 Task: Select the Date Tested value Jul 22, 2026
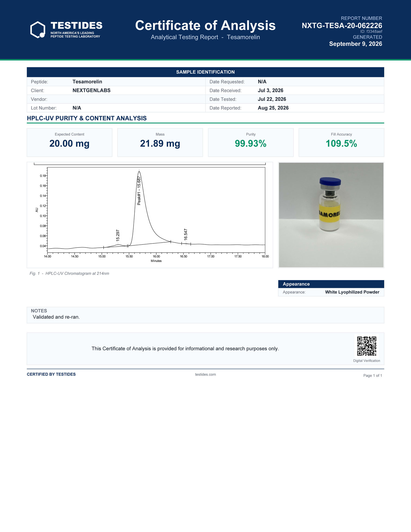[x=272, y=99]
